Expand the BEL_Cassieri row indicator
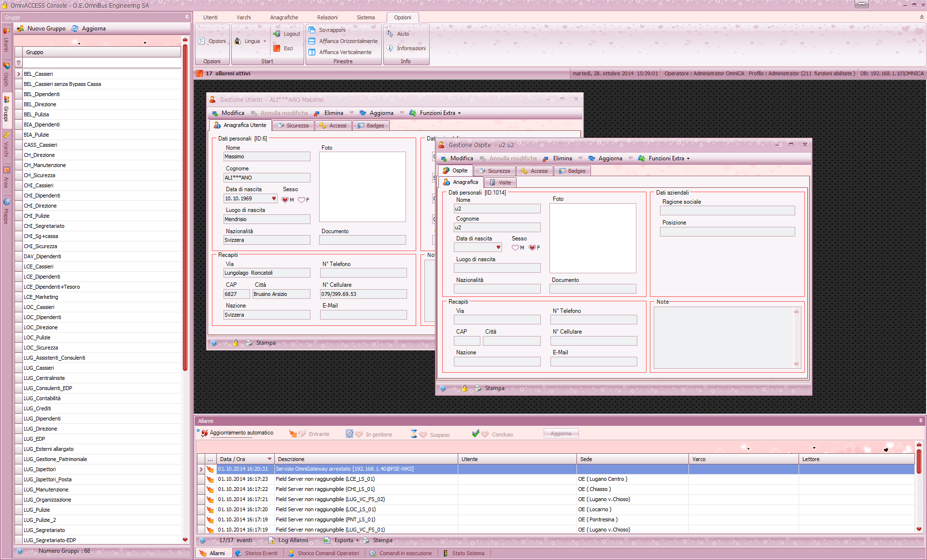927x560 pixels. (18, 74)
